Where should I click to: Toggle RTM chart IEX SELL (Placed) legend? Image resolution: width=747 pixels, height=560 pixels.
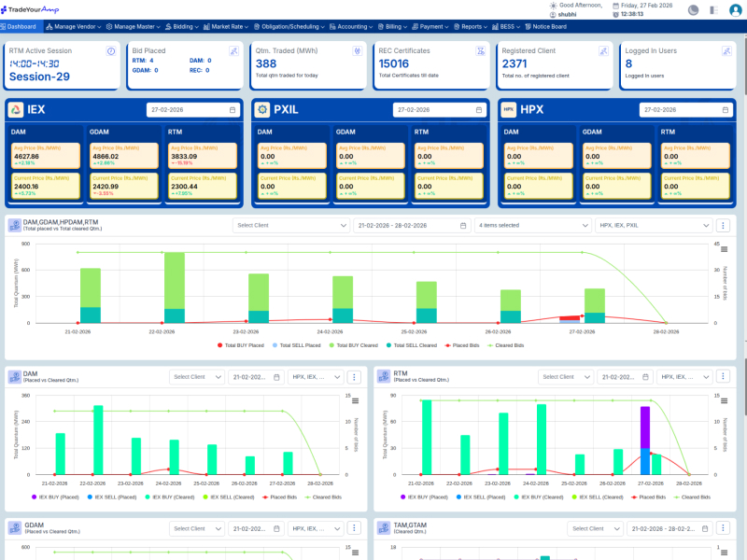pyautogui.click(x=481, y=497)
